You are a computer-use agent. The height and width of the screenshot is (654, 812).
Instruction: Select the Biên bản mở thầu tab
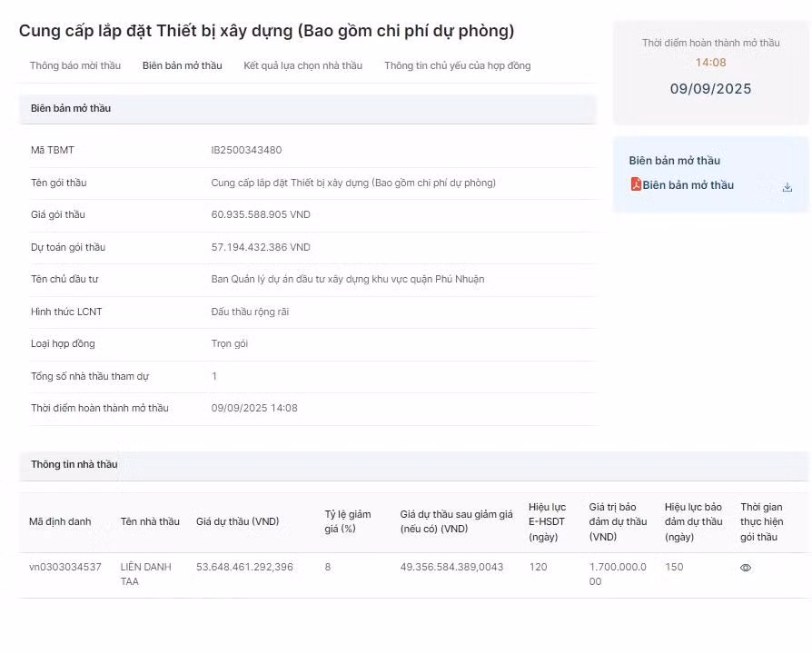click(182, 65)
